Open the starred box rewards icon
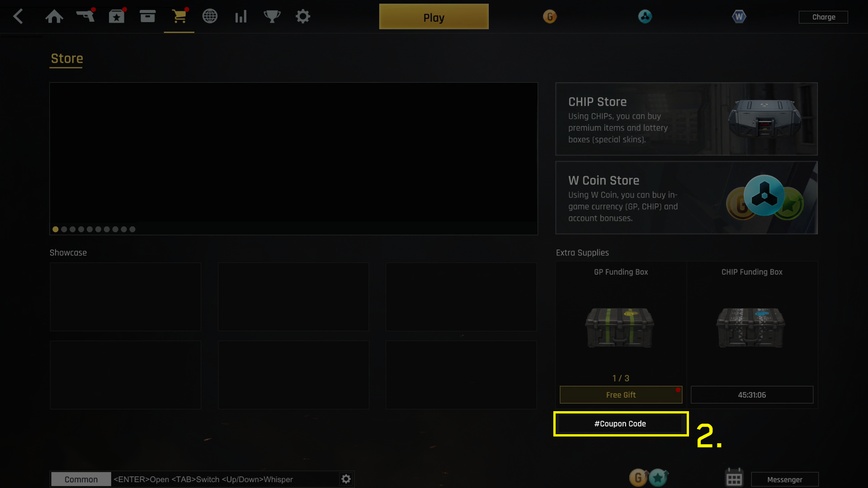 [117, 16]
